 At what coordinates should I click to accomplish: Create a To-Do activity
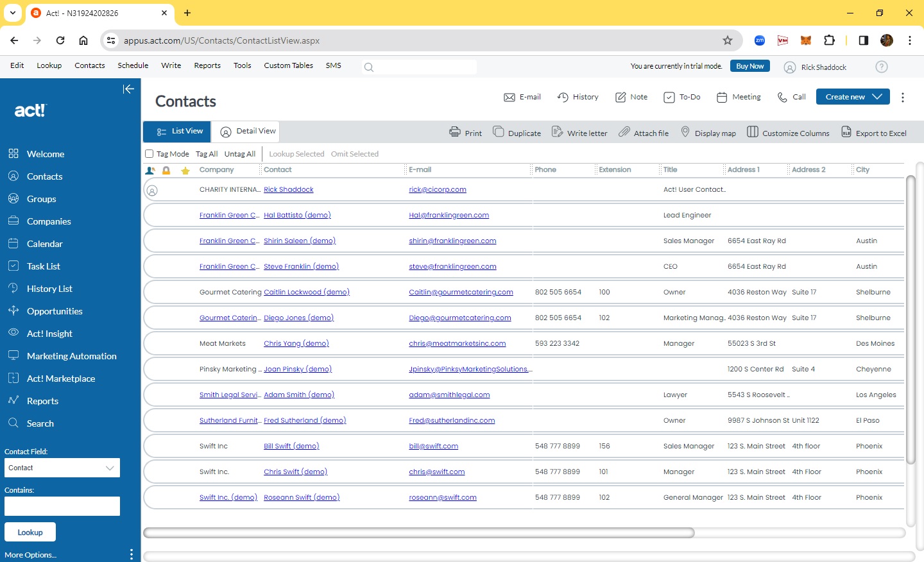[x=681, y=97]
